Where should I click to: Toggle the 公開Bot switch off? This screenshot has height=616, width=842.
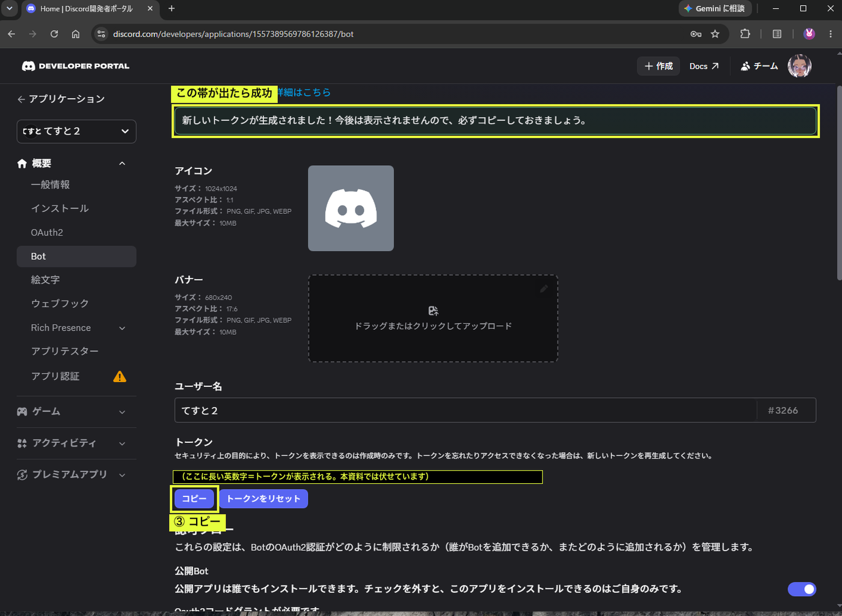[802, 589]
